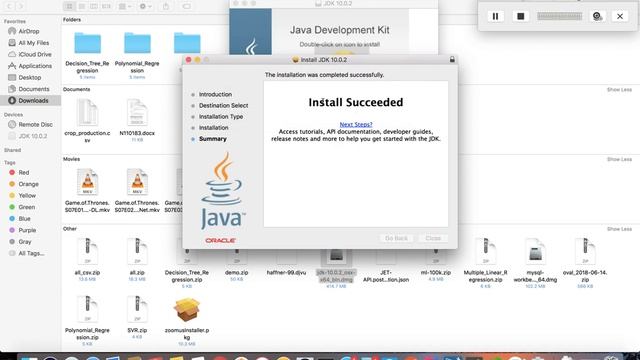Switch Finder to icon view
This screenshot has width=640, height=360.
[69, 6]
